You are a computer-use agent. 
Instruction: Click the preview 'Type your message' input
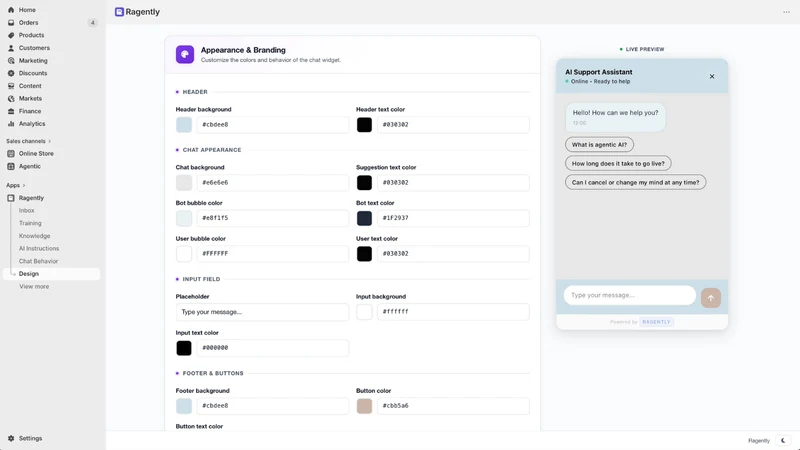630,295
